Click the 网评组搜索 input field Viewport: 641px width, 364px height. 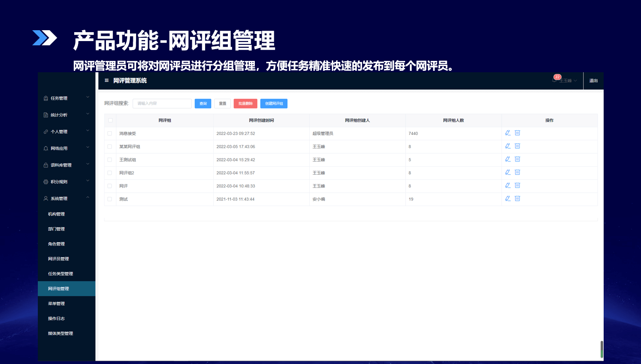pos(162,103)
